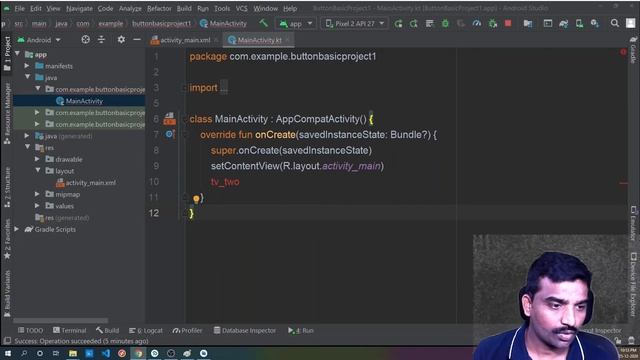Collapse the app module node
The width and height of the screenshot is (640, 360).
click(18, 54)
